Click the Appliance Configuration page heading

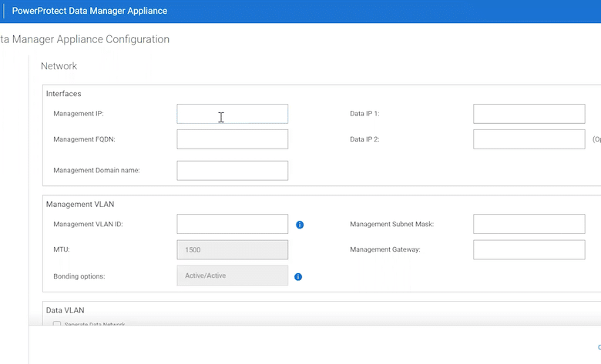[x=85, y=39]
